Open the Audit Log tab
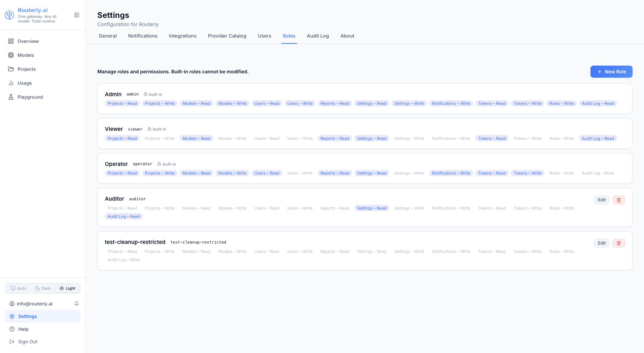This screenshot has width=644, height=353. (x=318, y=36)
